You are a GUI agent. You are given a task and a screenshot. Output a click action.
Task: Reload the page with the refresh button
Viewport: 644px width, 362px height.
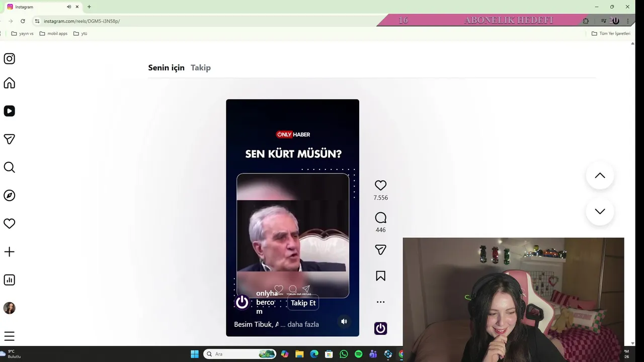(23, 21)
